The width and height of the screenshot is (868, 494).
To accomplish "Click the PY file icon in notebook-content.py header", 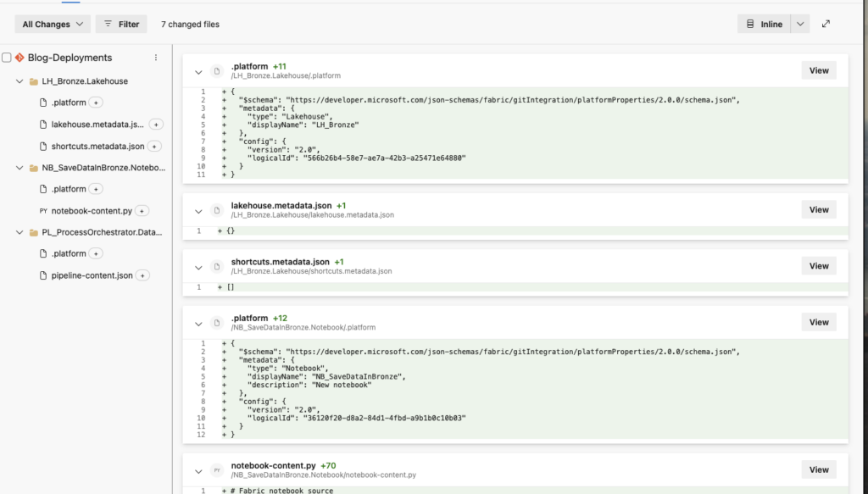I will 216,469.
